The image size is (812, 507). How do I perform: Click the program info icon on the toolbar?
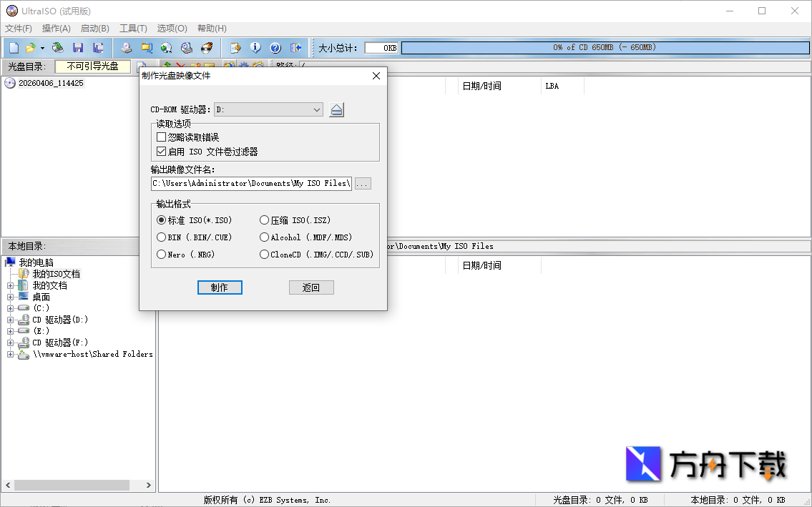click(x=255, y=47)
